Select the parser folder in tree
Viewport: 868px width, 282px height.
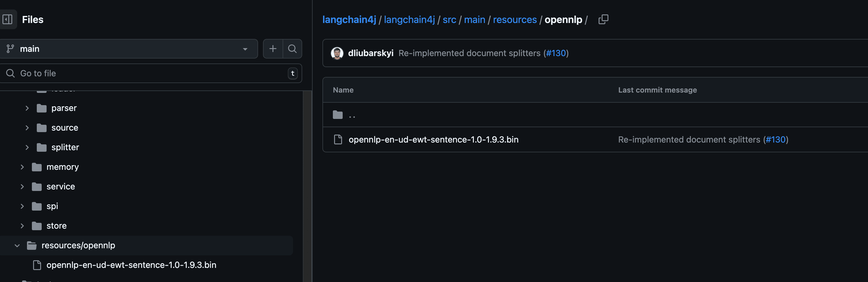tap(64, 108)
